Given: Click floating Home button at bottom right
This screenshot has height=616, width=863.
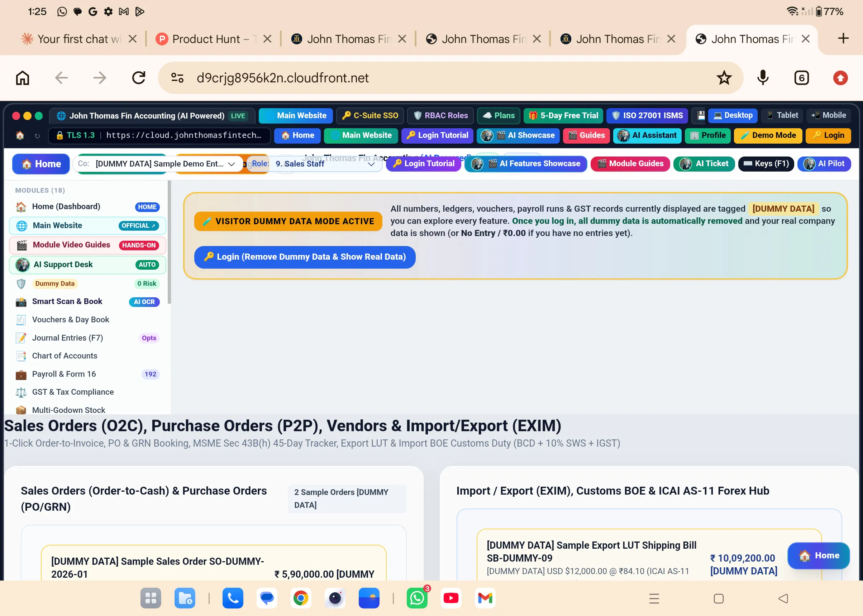Looking at the screenshot, I should pos(819,556).
